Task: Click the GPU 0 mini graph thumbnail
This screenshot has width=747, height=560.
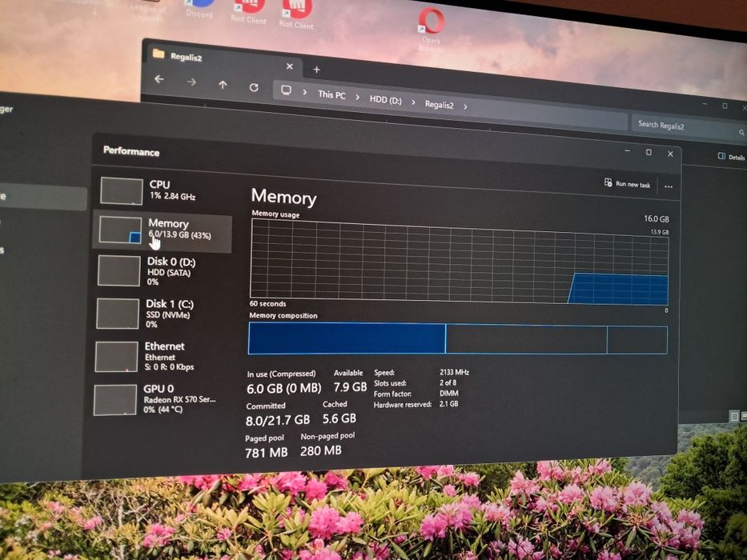Action: pos(115,400)
